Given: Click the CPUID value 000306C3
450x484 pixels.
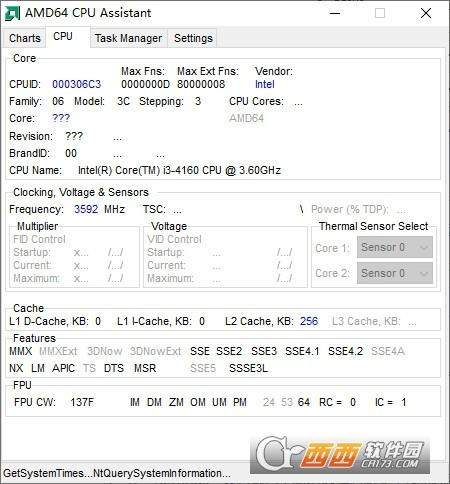Looking at the screenshot, I should pyautogui.click(x=77, y=84).
